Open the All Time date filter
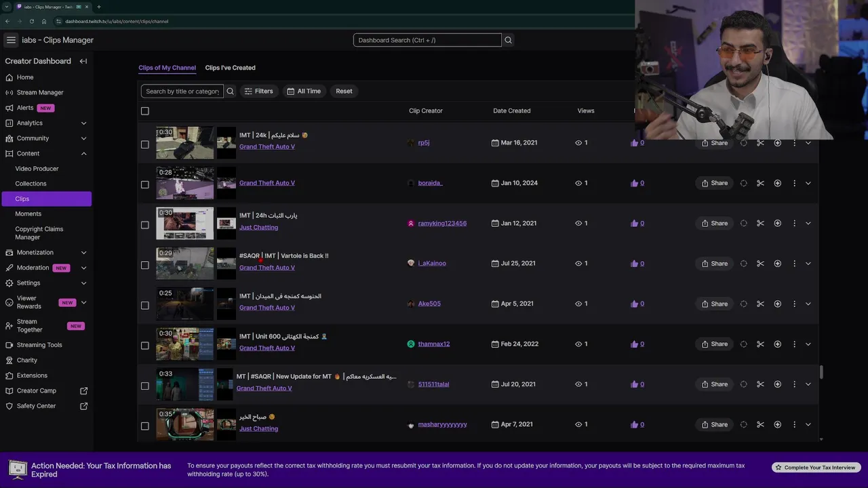 [x=304, y=91]
